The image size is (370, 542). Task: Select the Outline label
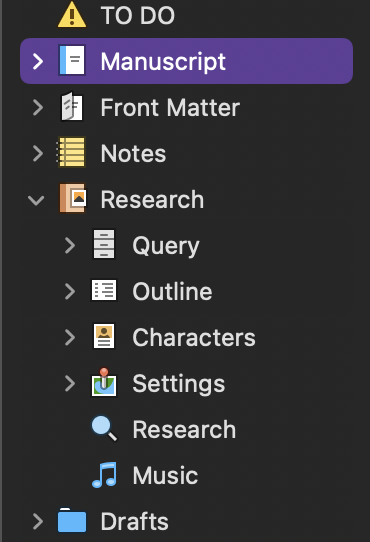[172, 291]
